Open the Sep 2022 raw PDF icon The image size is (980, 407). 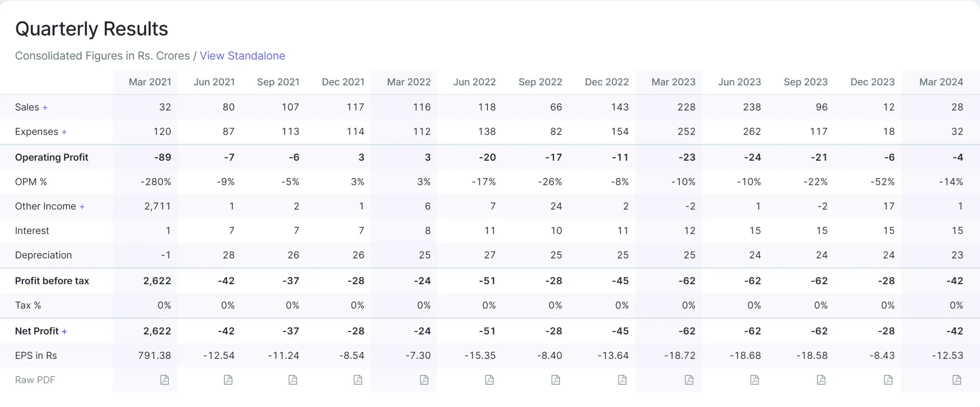point(556,380)
